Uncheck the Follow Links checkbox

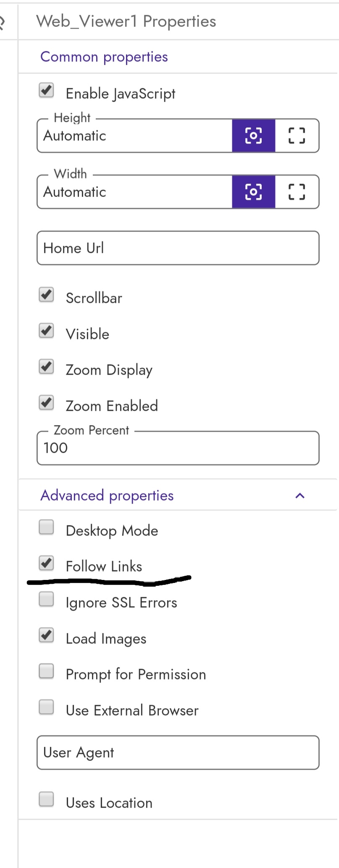(x=46, y=563)
